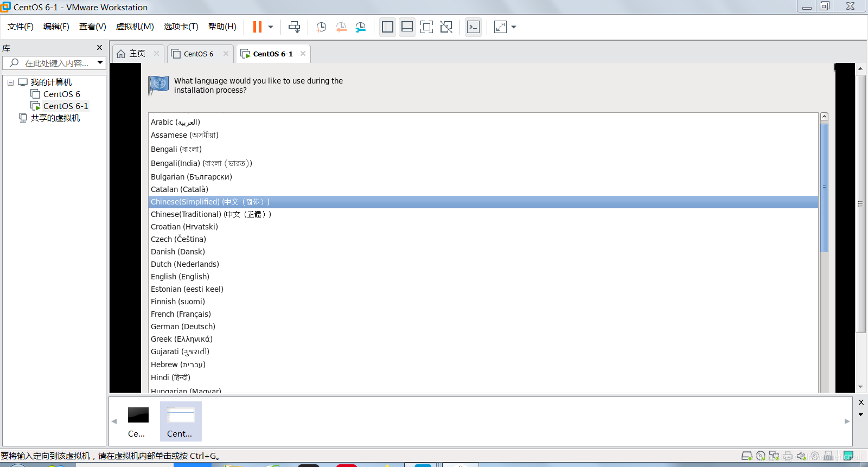Click the language list scroll-up arrow
The height and width of the screenshot is (467, 868).
pos(824,117)
